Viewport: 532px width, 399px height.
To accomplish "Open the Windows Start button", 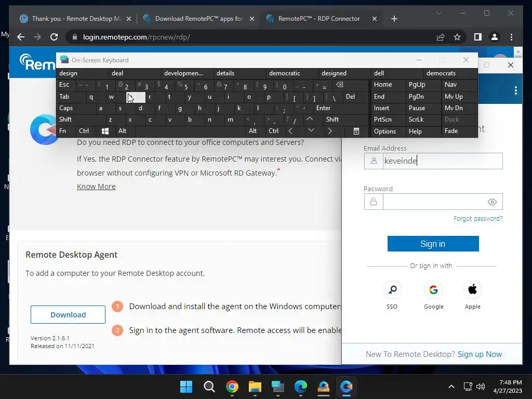I will [x=186, y=387].
